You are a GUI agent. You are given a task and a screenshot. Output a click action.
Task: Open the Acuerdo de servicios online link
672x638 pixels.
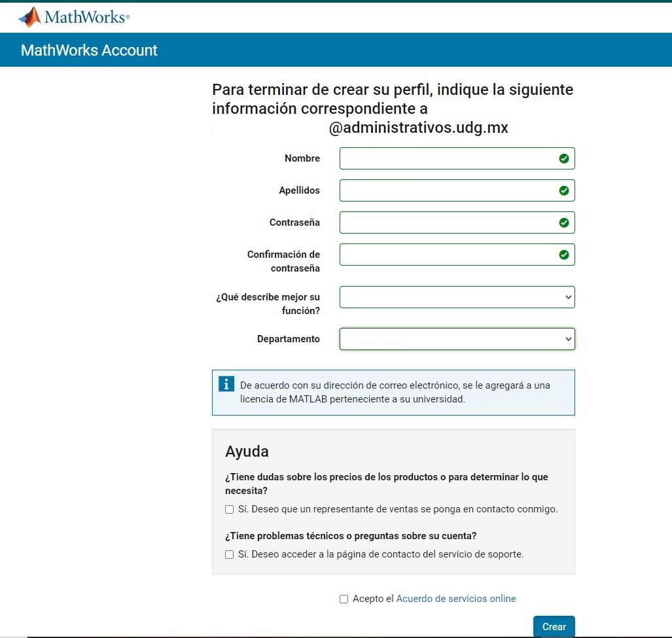click(x=456, y=599)
